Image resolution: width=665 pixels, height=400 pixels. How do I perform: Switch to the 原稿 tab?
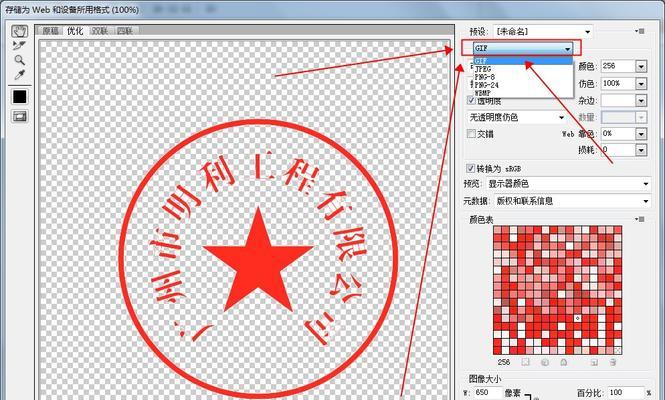click(x=50, y=31)
